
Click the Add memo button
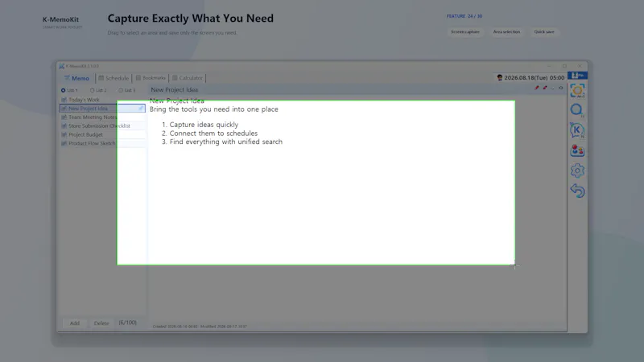coord(74,323)
